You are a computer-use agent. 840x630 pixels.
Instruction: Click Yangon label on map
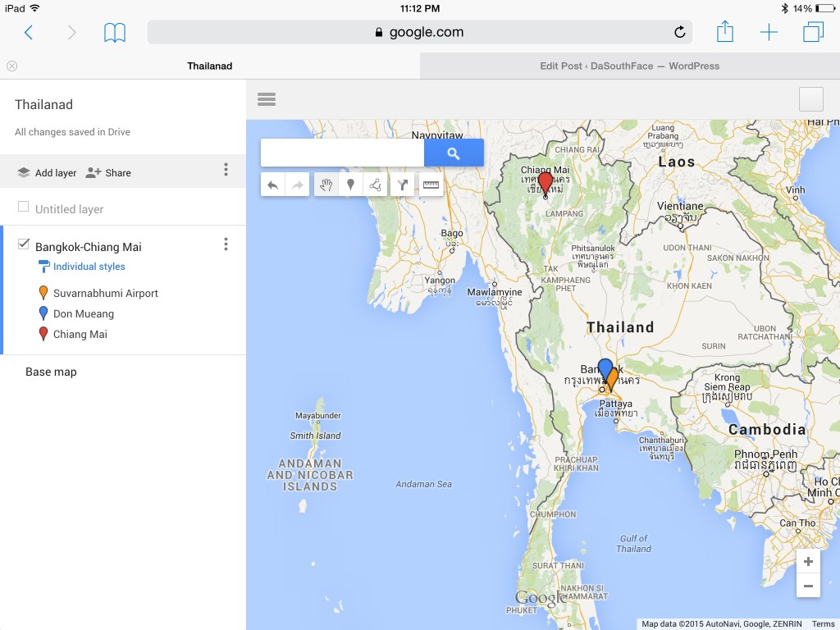tap(440, 281)
